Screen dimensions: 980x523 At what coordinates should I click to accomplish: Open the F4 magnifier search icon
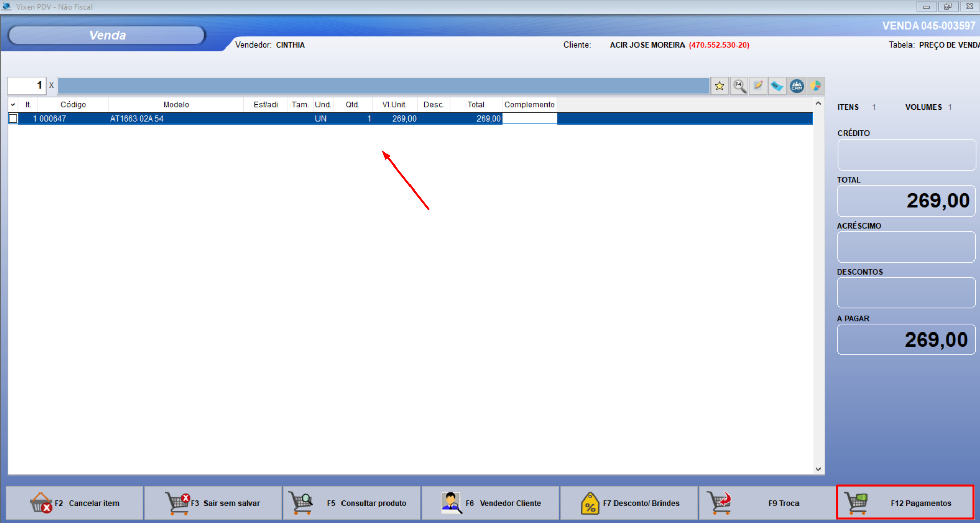pos(739,86)
